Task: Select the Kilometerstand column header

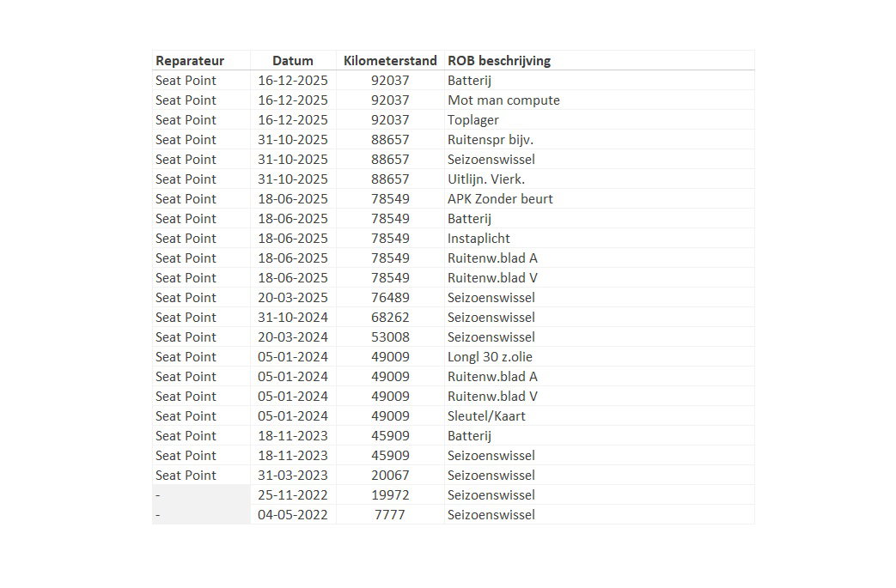Action: click(390, 60)
